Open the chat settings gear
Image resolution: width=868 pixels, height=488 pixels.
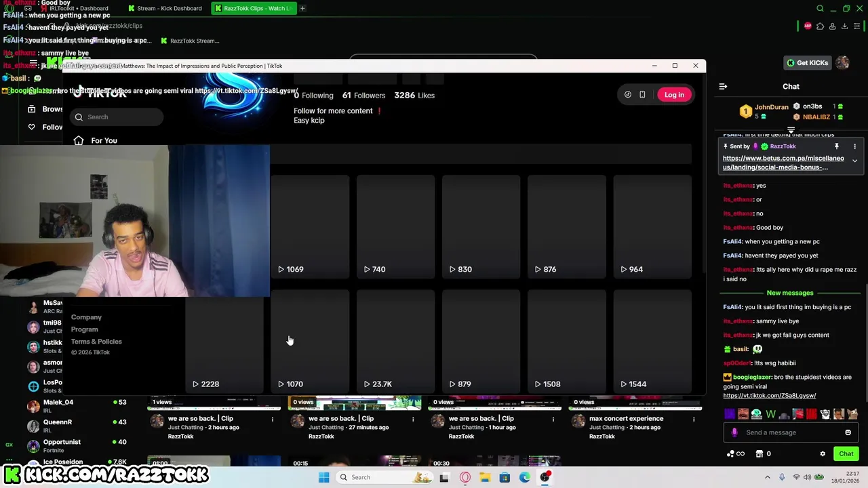(x=823, y=454)
